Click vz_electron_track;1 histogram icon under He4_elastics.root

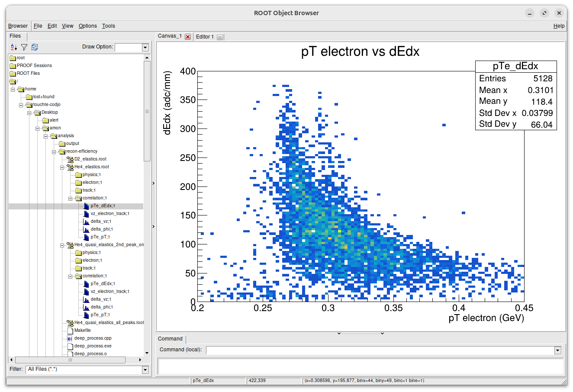[87, 214]
